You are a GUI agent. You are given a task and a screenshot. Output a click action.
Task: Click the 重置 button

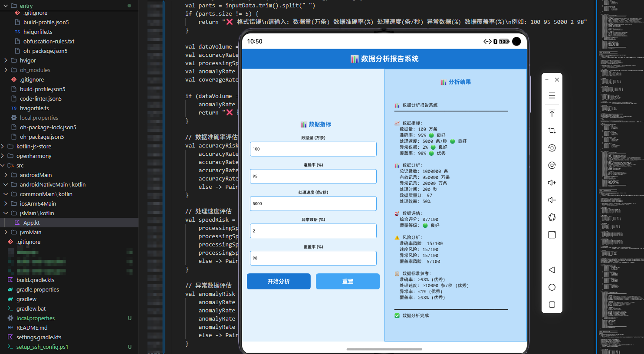coord(348,281)
